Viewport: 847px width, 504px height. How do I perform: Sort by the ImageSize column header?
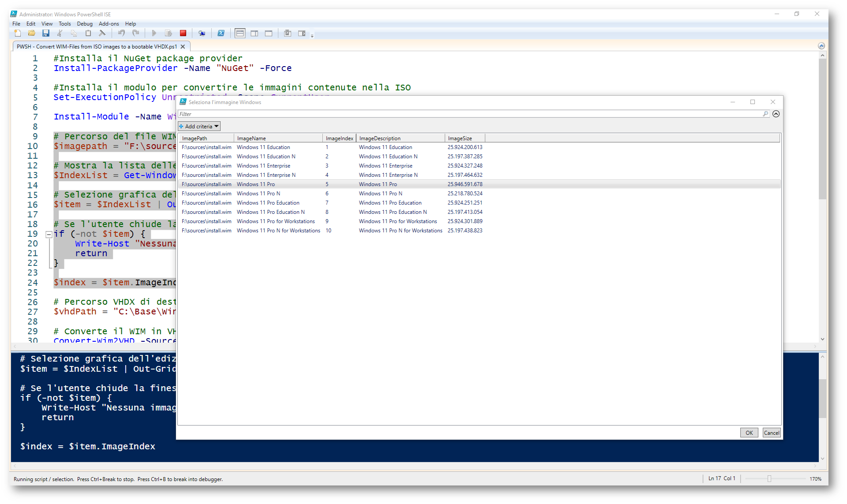coord(465,138)
